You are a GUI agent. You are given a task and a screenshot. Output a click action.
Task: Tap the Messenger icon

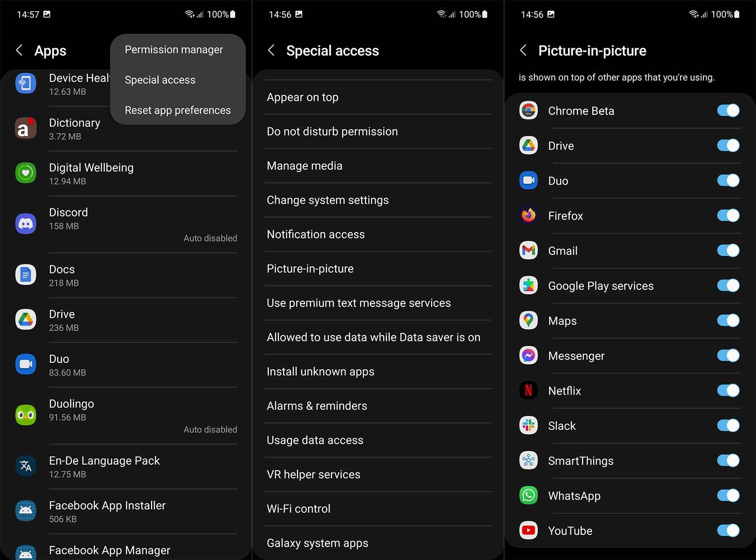(x=529, y=355)
